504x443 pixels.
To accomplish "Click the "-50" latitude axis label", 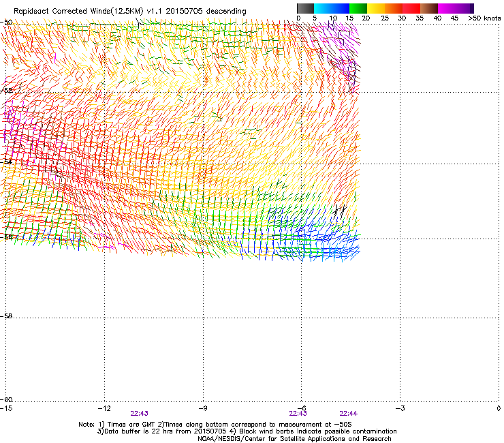I will pos(6,22).
